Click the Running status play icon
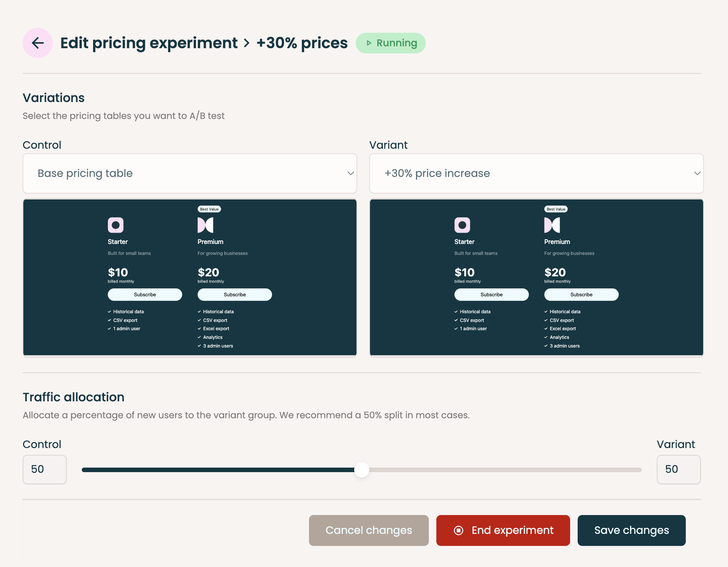The image size is (728, 567). coord(370,43)
